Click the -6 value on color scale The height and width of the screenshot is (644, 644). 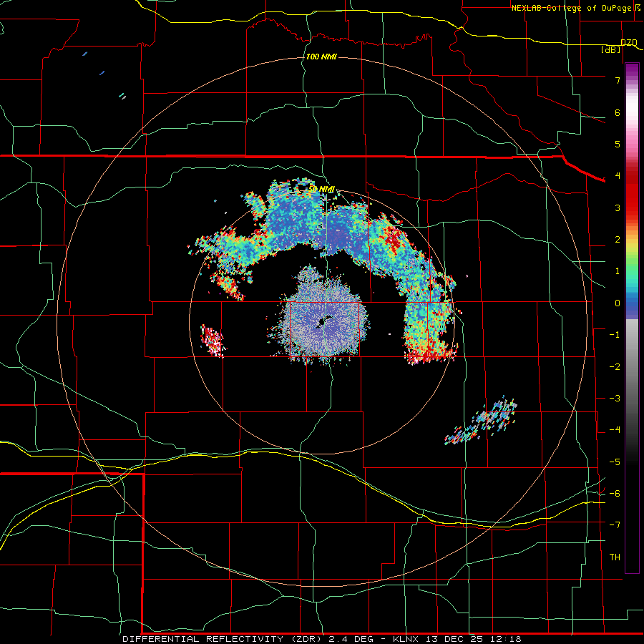pos(615,494)
